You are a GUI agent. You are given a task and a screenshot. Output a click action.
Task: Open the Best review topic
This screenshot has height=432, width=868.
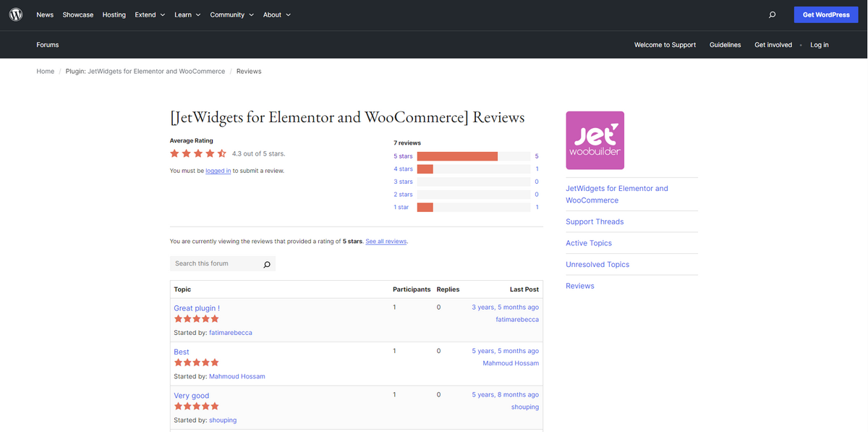point(182,352)
